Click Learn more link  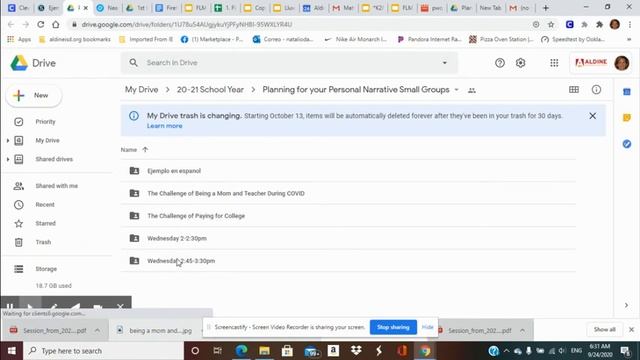click(164, 126)
